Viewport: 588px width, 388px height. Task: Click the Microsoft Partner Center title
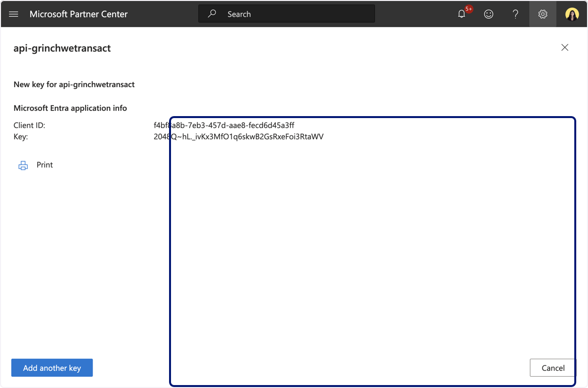78,14
